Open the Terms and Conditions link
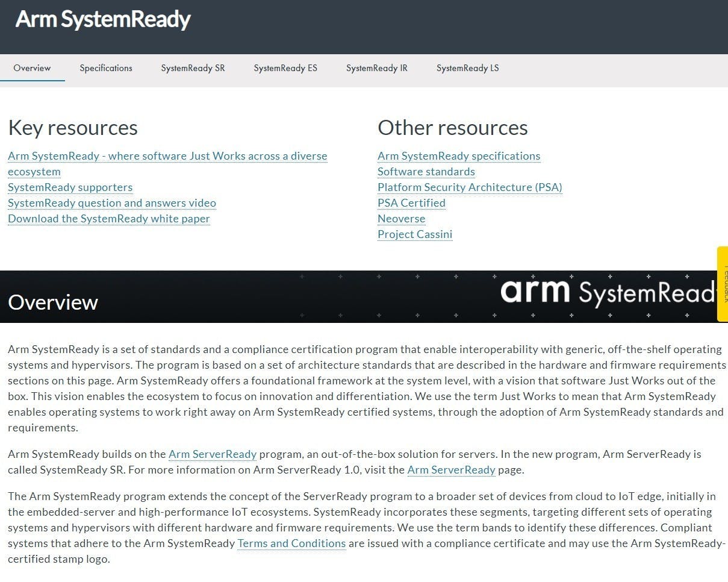This screenshot has height=582, width=728. point(291,543)
